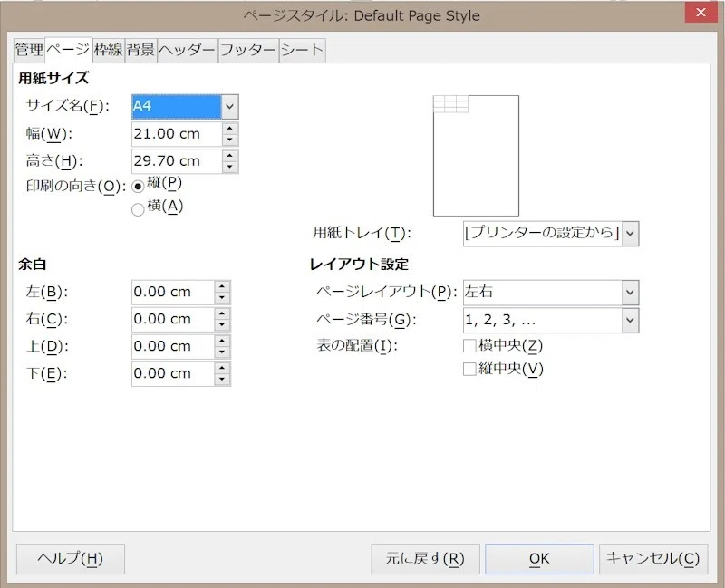Select 横(A) landscape orientation radio button
725x588 pixels.
(138, 209)
